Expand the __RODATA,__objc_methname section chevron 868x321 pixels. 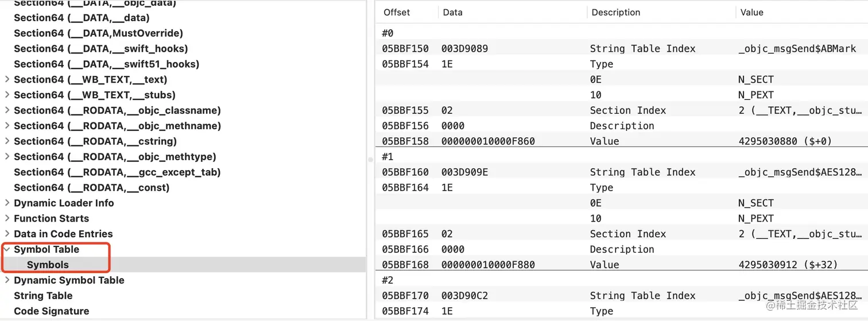pos(7,126)
